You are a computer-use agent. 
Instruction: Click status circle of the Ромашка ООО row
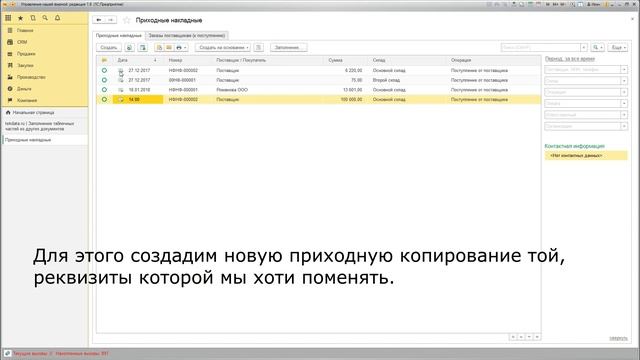(104, 89)
